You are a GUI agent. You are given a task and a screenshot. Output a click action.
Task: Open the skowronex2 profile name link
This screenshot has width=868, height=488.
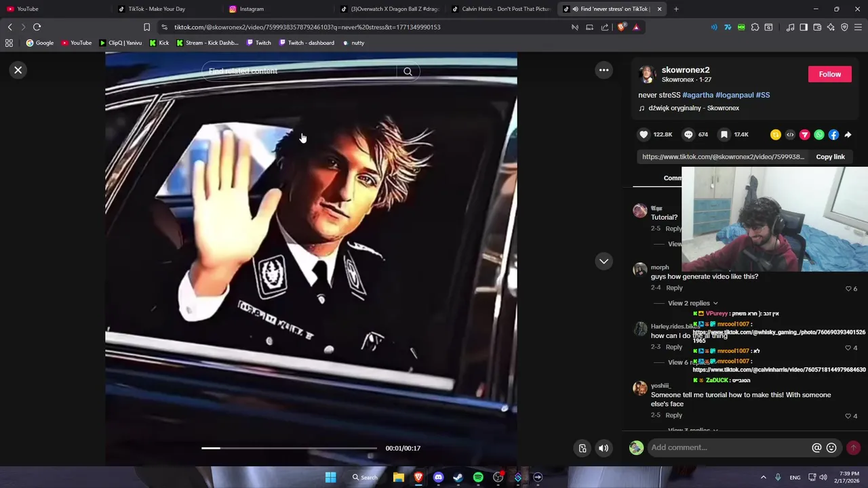685,70
